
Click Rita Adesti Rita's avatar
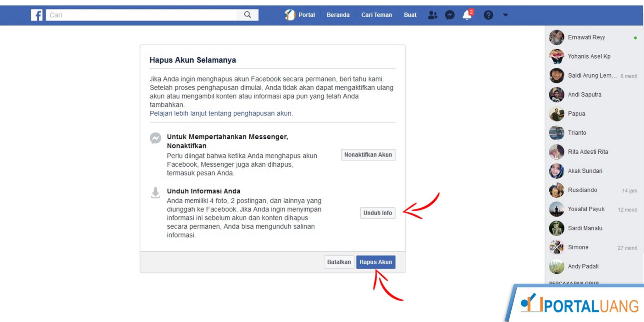click(557, 152)
